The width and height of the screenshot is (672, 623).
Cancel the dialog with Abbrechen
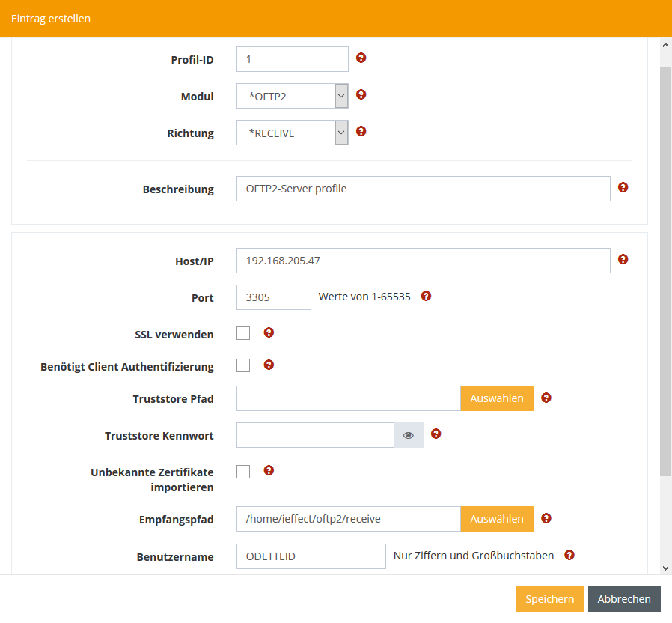coord(624,599)
